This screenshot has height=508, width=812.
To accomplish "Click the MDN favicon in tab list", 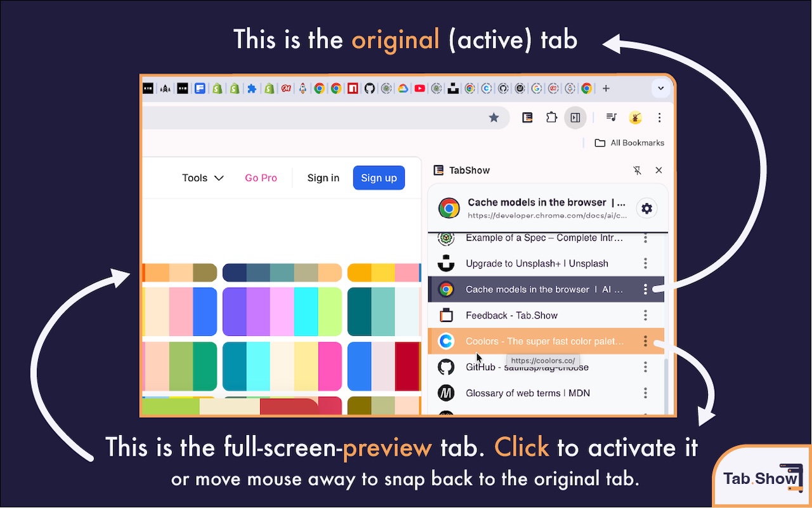I will click(447, 393).
